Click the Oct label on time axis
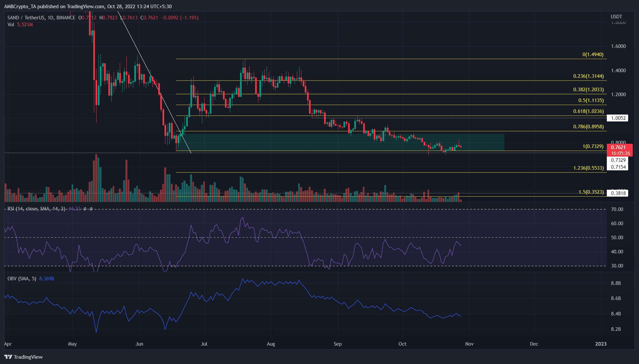Viewport: 639px width, 364px height. (402, 344)
